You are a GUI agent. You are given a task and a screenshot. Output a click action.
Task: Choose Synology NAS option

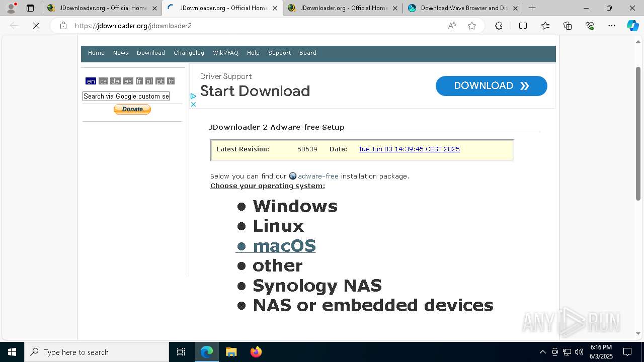point(317,286)
